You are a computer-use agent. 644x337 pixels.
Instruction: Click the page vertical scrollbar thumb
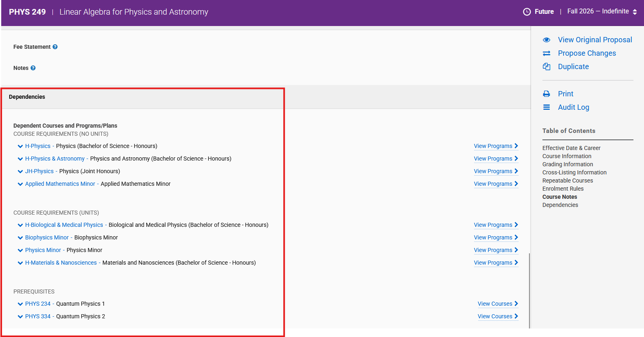click(529, 290)
